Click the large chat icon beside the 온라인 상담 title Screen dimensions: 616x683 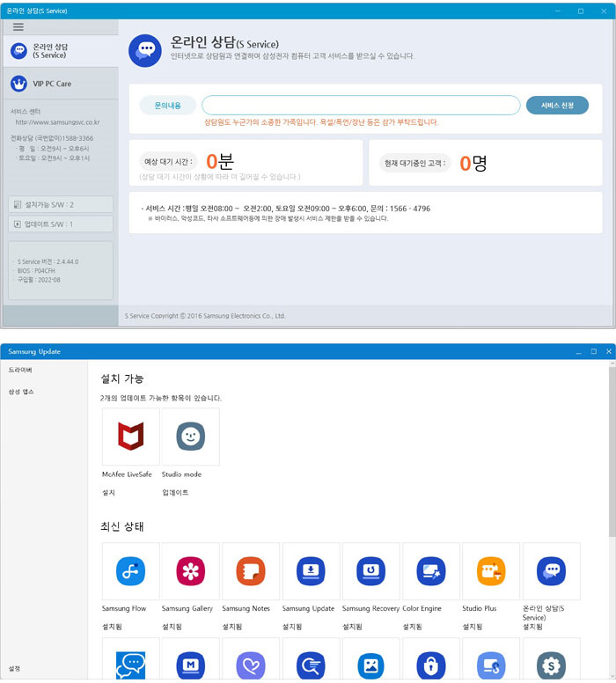click(145, 50)
